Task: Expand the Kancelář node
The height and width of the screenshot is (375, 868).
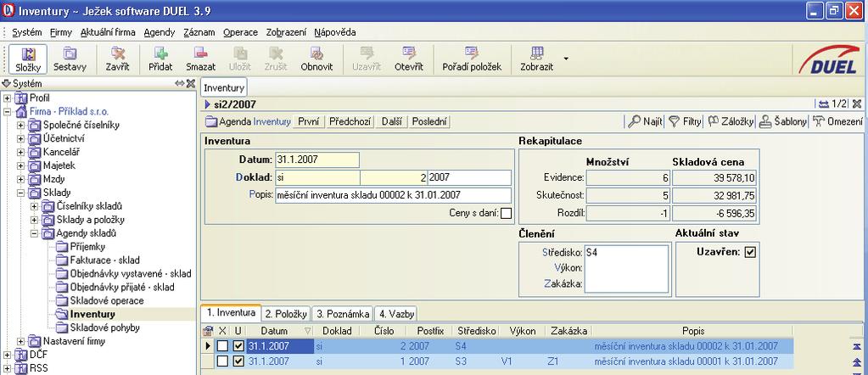Action: tap(20, 152)
